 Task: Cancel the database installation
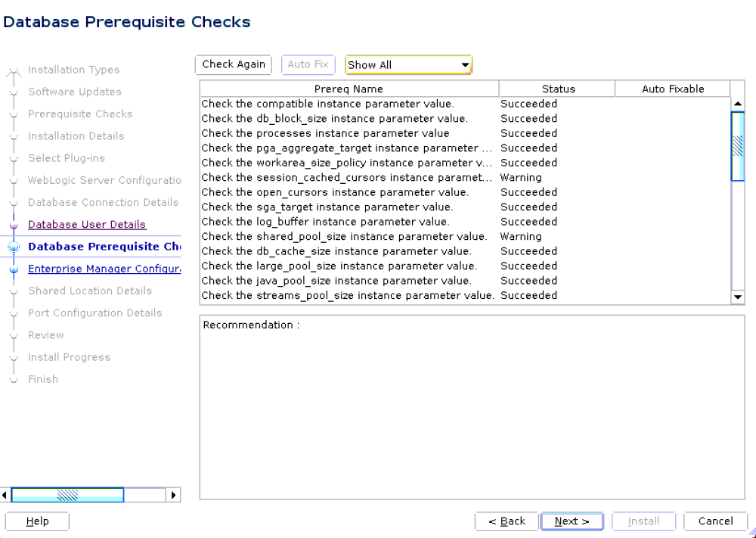pos(714,521)
